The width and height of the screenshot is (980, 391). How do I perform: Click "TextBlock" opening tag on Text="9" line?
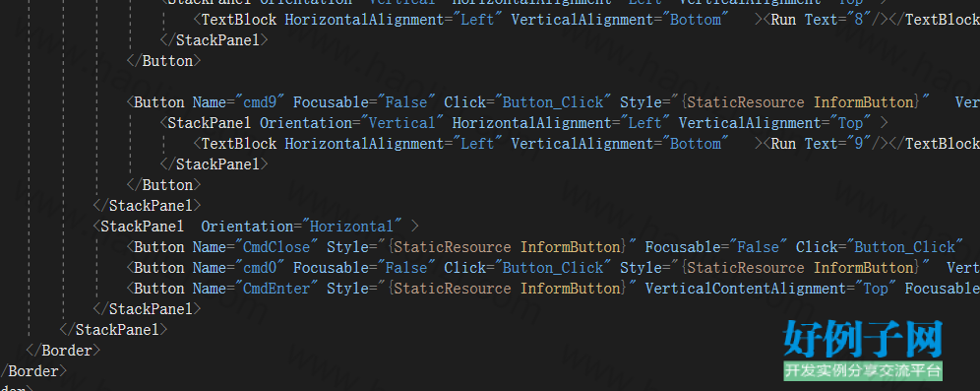pyautogui.click(x=239, y=143)
